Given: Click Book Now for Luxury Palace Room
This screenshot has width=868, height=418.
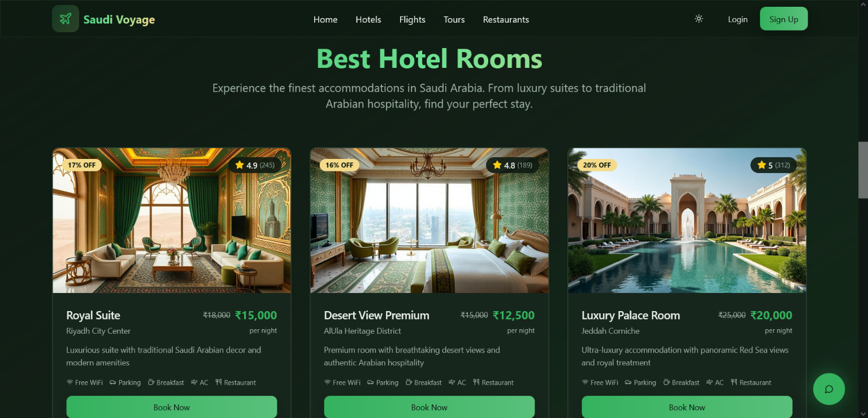Looking at the screenshot, I should 687,407.
